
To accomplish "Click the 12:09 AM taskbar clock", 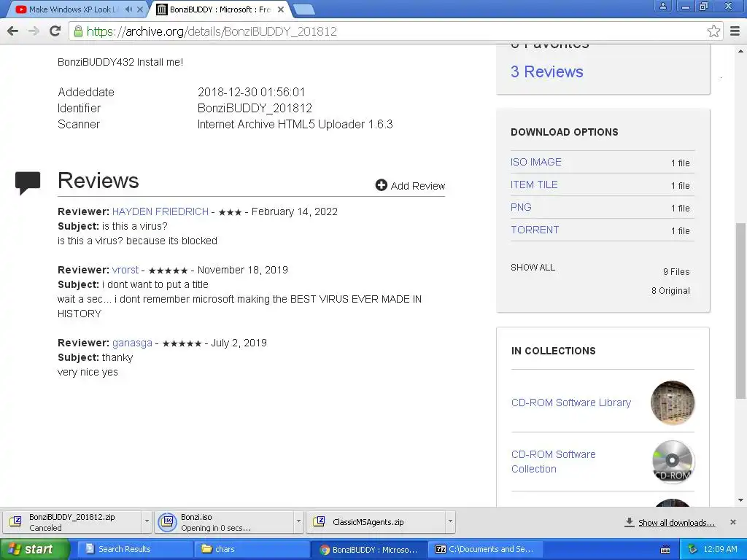I will pyautogui.click(x=720, y=549).
